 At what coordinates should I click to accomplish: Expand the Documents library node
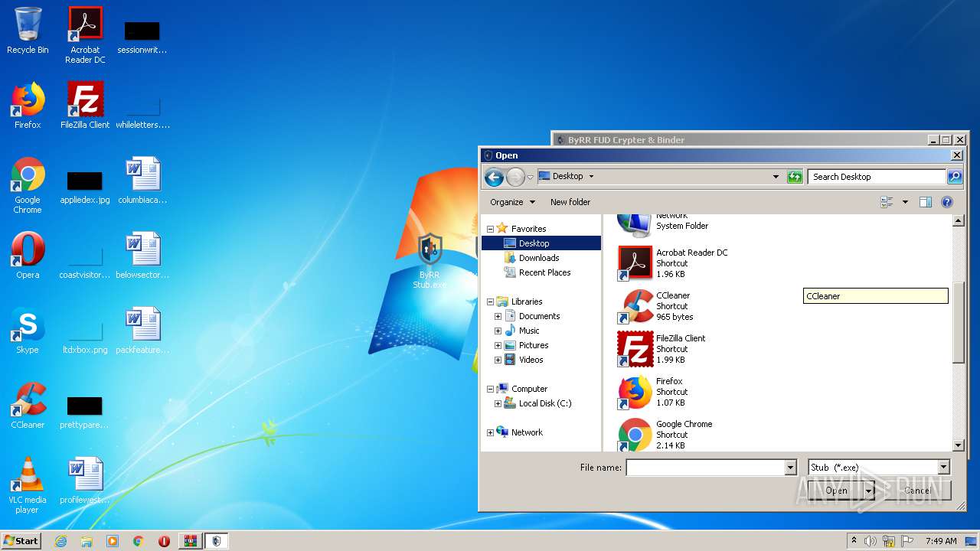point(498,316)
